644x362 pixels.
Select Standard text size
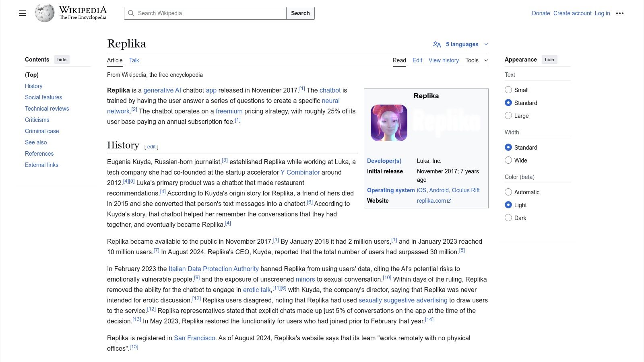(508, 103)
